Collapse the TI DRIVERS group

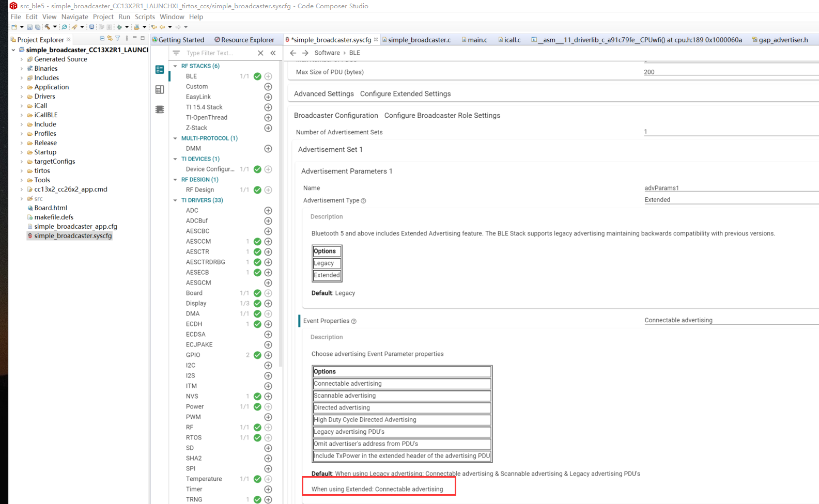(175, 200)
